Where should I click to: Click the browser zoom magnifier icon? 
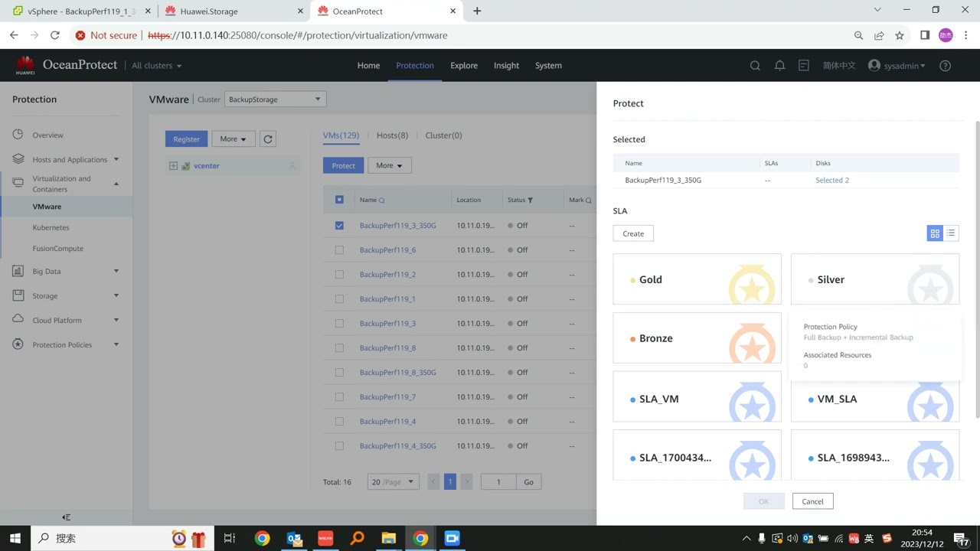(x=858, y=35)
